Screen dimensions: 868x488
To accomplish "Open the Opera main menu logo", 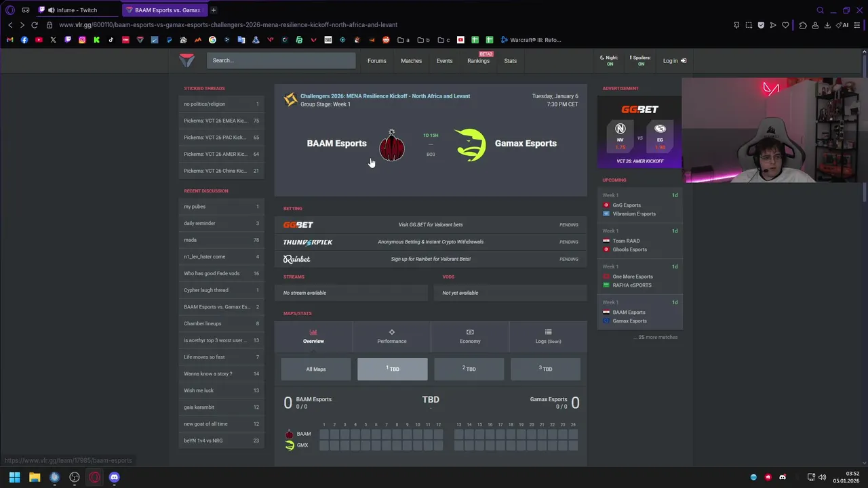I will pyautogui.click(x=9, y=10).
